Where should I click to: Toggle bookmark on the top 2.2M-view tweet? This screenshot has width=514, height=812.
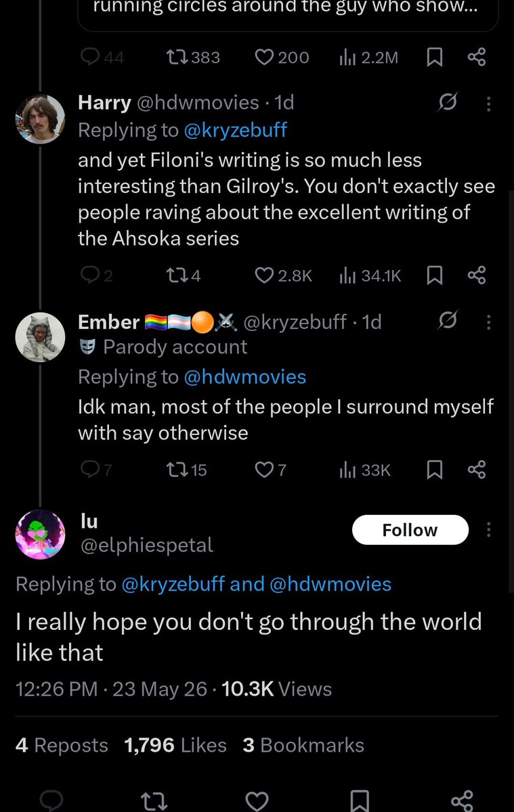pyautogui.click(x=435, y=58)
